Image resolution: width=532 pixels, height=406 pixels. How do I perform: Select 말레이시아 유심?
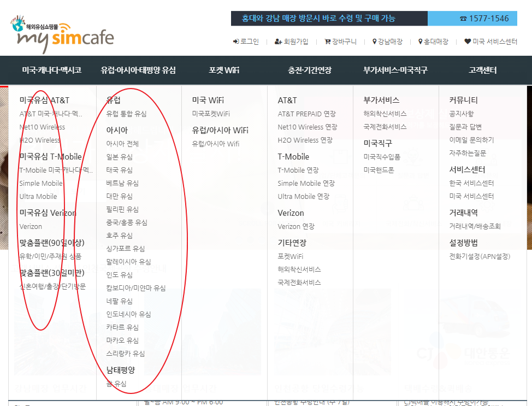pos(128,262)
